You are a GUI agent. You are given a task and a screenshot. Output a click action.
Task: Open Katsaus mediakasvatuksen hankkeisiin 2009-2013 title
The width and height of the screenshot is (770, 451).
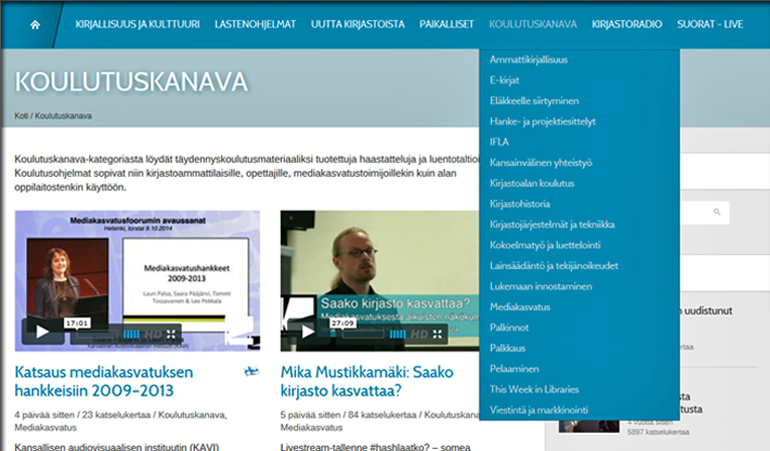point(104,381)
